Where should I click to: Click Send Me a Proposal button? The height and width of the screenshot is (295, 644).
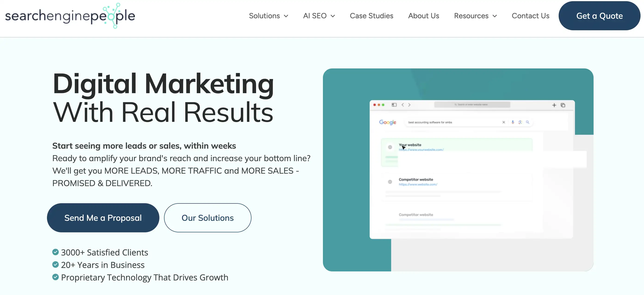coord(103,218)
